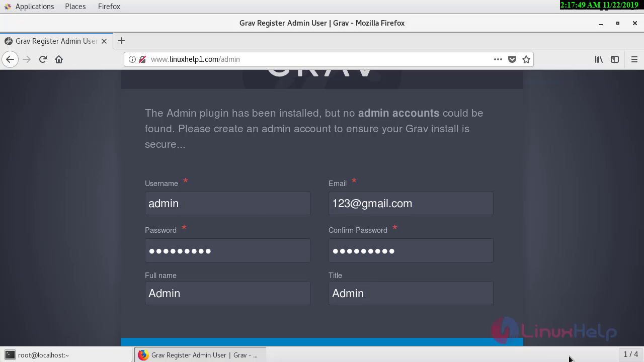Open the Firefox menu in the top panel
644x362 pixels.
[x=109, y=7]
